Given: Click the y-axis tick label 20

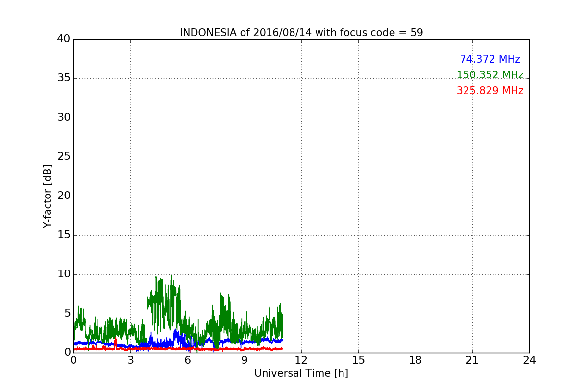Looking at the screenshot, I should coord(64,196).
